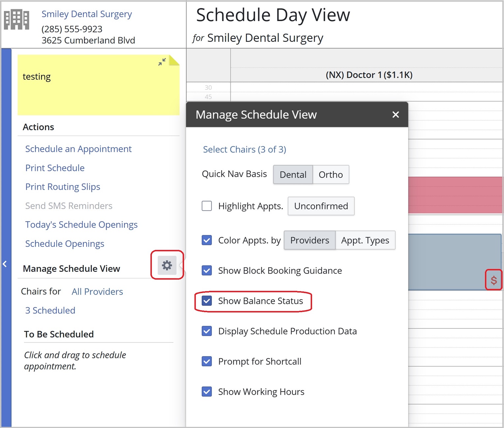This screenshot has width=504, height=428.
Task: Expand Select Chairs (3 of 3)
Action: pyautogui.click(x=244, y=149)
